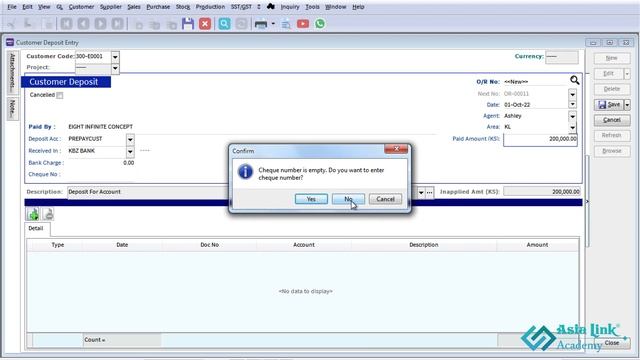Click the magnifier icon beside O/R No
This screenshot has height=360, width=640.
(x=575, y=80)
